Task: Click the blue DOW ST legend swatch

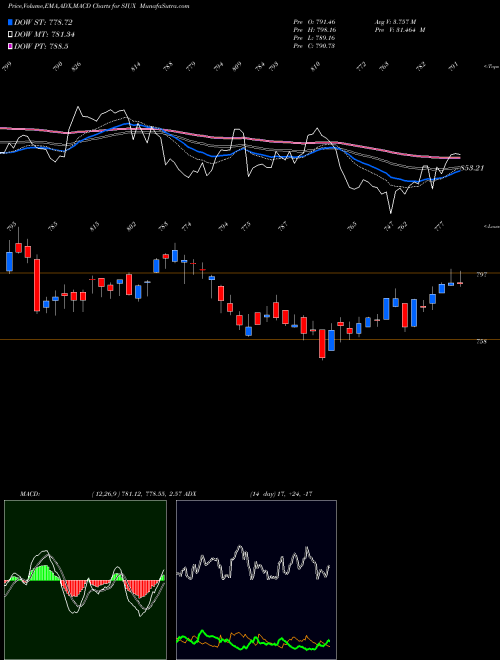Action: 10,22
